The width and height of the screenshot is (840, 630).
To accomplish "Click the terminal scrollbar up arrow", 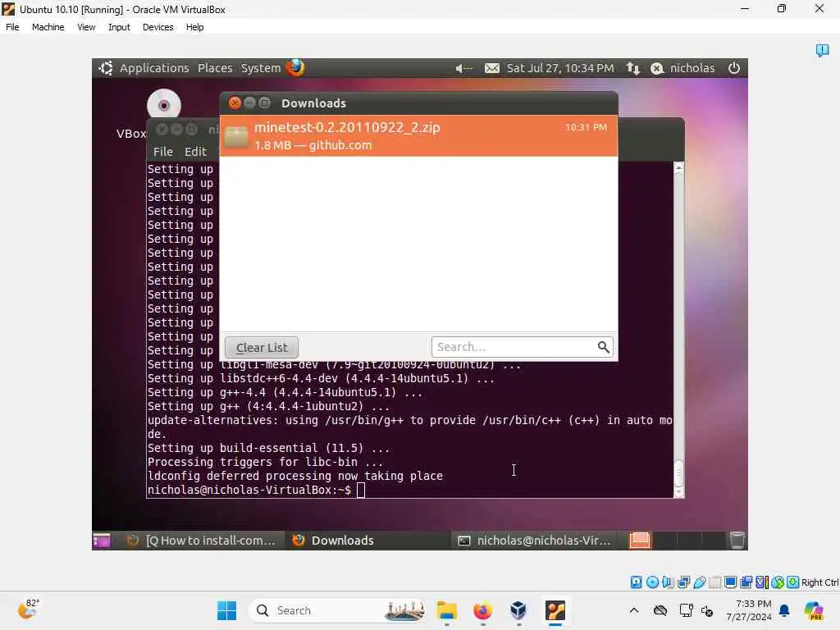I will (x=678, y=167).
